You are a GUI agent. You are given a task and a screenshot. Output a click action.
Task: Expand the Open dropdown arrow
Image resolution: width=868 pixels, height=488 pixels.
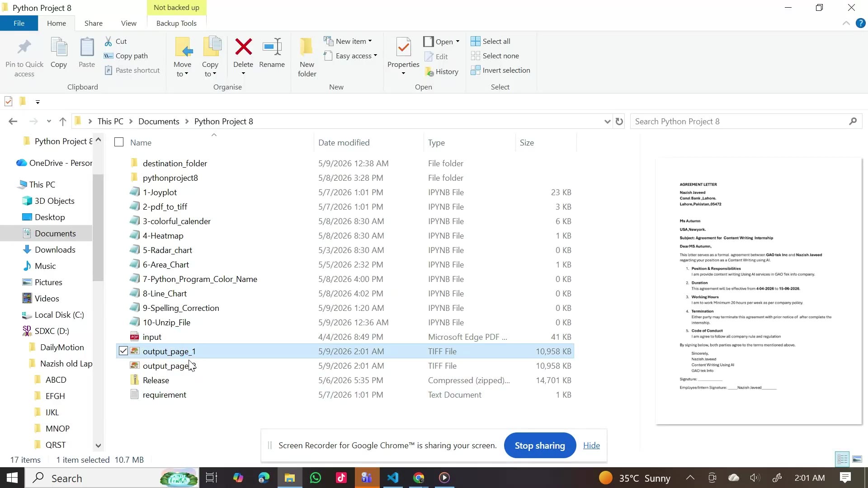458,42
